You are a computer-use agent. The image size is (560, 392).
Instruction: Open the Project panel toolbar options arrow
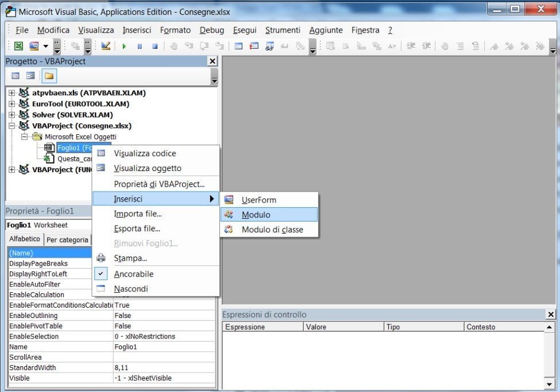click(214, 76)
